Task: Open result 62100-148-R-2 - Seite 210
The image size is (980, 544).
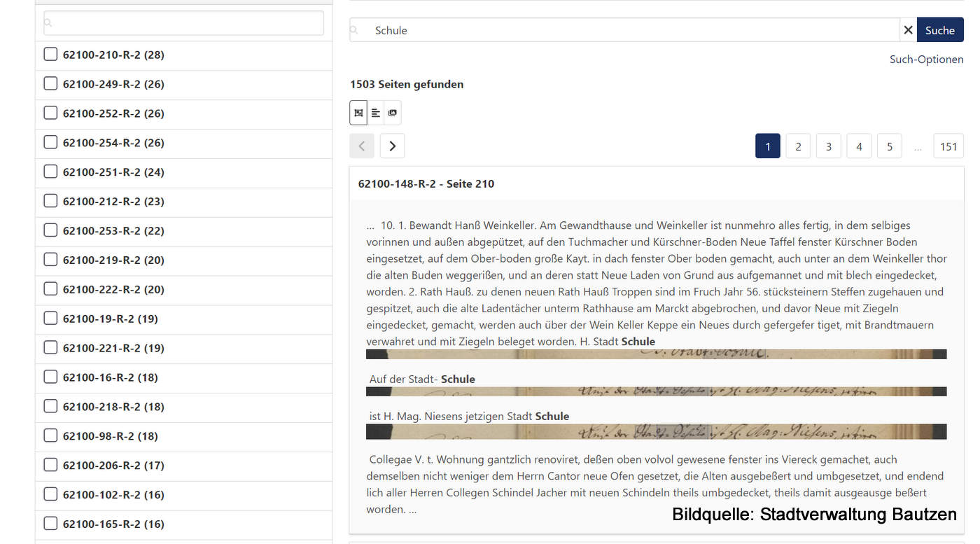Action: coord(426,184)
